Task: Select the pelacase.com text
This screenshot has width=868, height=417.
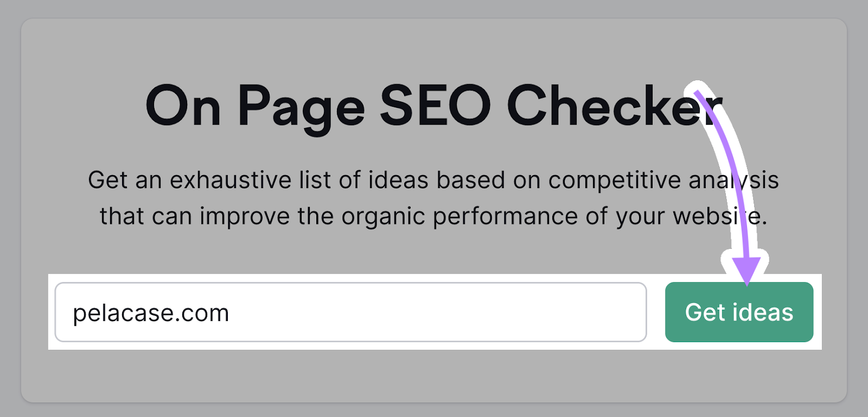Action: 151,312
